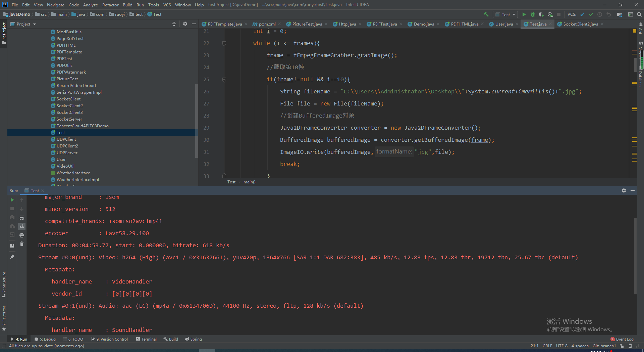Click Project panel scroll-from-source icon
Screen dimensions: 644x352
coord(174,24)
